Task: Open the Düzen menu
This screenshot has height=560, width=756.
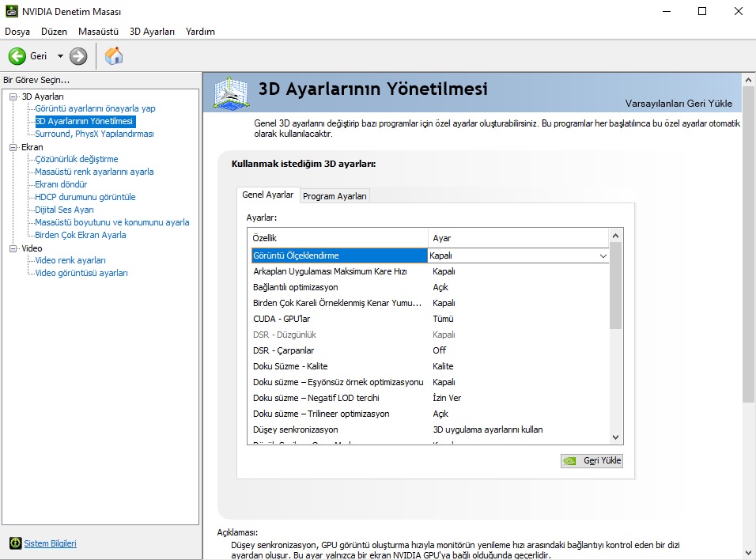Action: (x=54, y=32)
